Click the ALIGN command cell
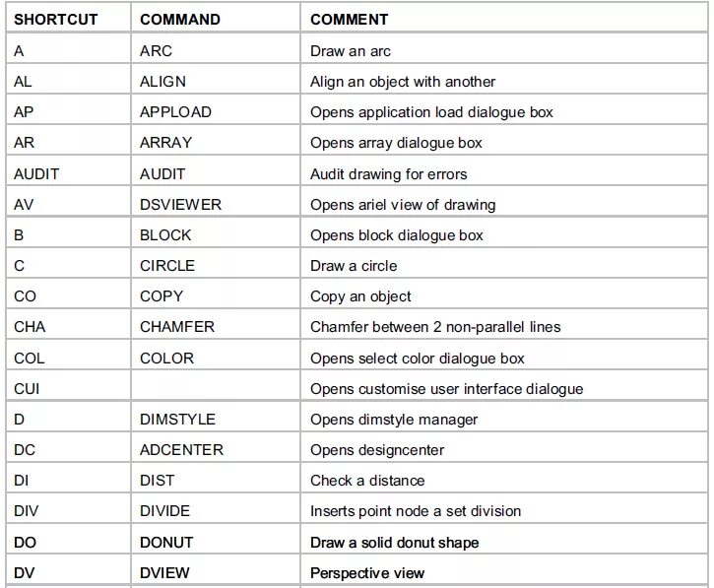The image size is (714, 588). tap(162, 82)
